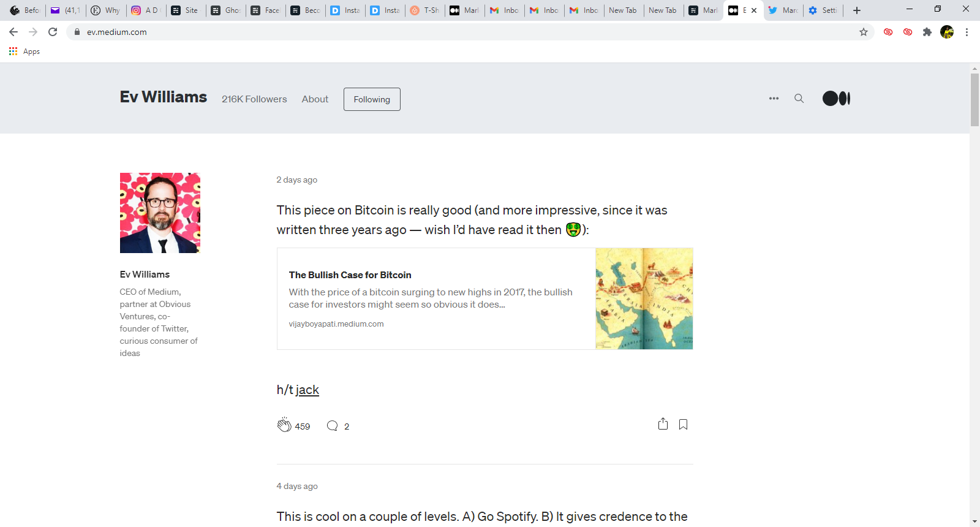Toggle the Following button
Image resolution: width=980 pixels, height=527 pixels.
coord(372,99)
